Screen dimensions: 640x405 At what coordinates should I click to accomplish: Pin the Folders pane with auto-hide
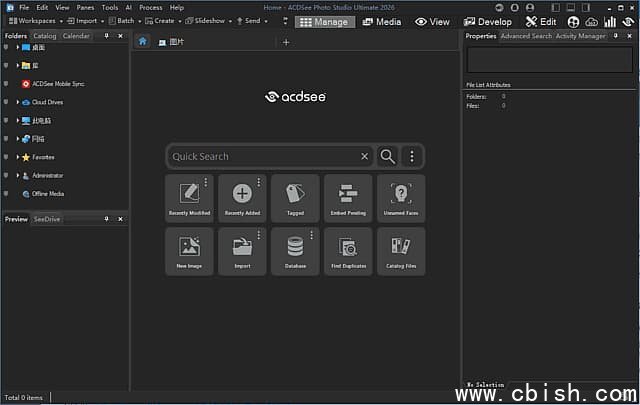(x=107, y=36)
